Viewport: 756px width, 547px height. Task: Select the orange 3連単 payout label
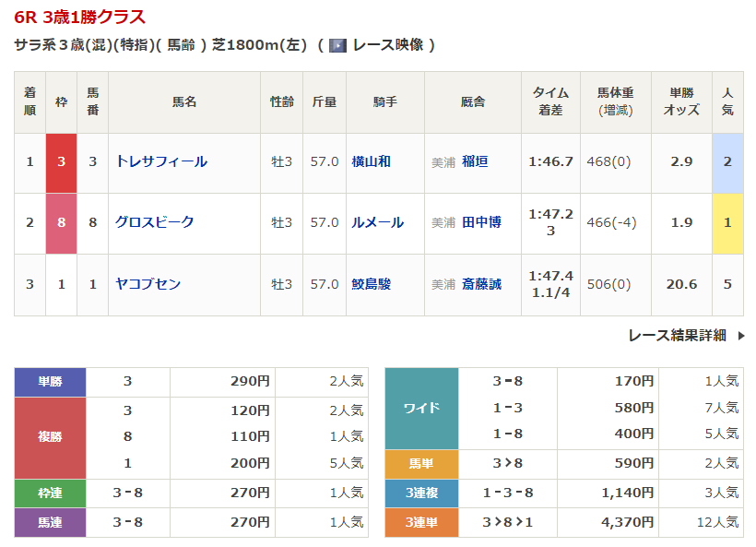pos(421,522)
